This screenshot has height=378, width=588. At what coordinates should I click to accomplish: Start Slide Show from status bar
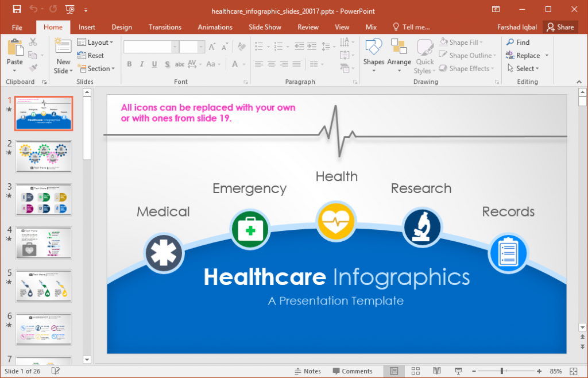[458, 371]
